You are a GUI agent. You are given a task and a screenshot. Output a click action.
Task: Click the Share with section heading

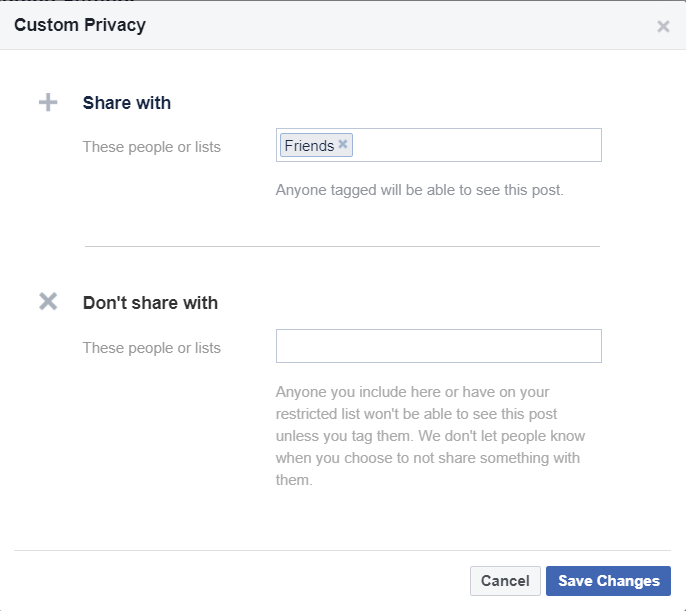pyautogui.click(x=127, y=103)
